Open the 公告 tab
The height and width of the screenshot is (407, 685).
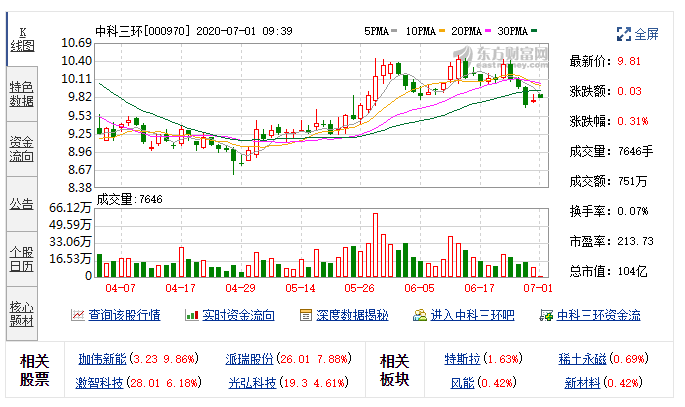pyautogui.click(x=22, y=204)
